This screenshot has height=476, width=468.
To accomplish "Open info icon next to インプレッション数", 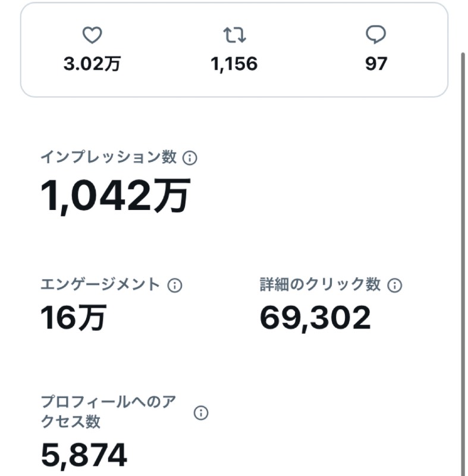I will [x=190, y=158].
